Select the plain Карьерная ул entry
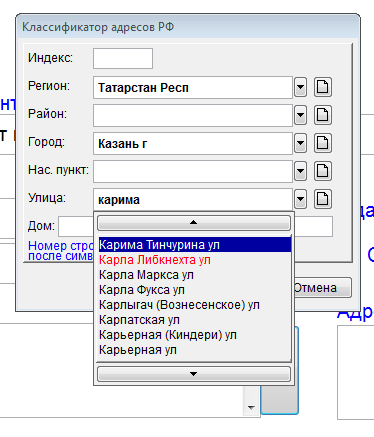374x437 pixels. (195, 350)
